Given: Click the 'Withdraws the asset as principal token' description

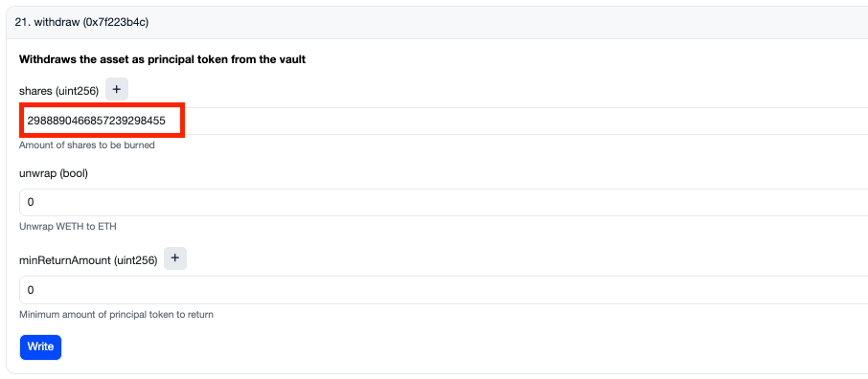Looking at the screenshot, I should point(162,59).
